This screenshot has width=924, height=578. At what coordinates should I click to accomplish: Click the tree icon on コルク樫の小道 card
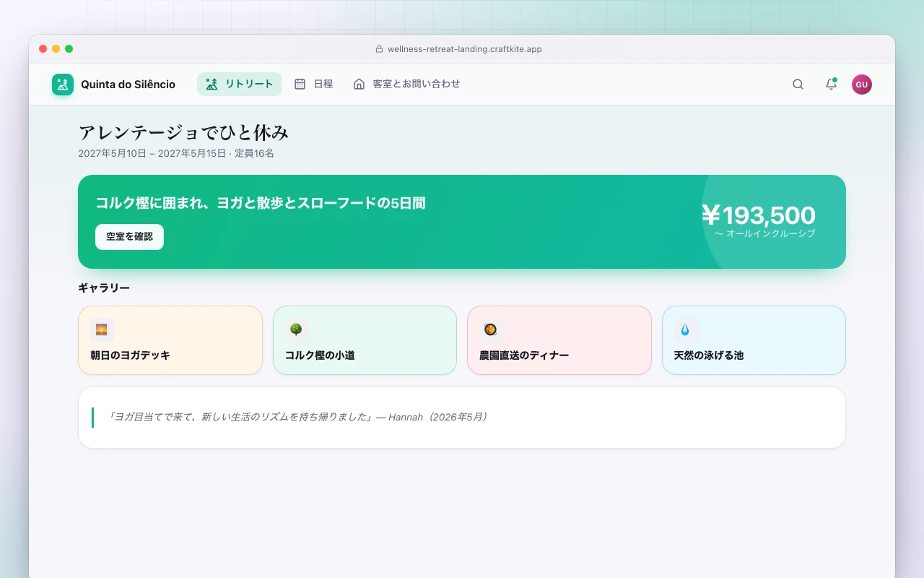click(x=296, y=329)
